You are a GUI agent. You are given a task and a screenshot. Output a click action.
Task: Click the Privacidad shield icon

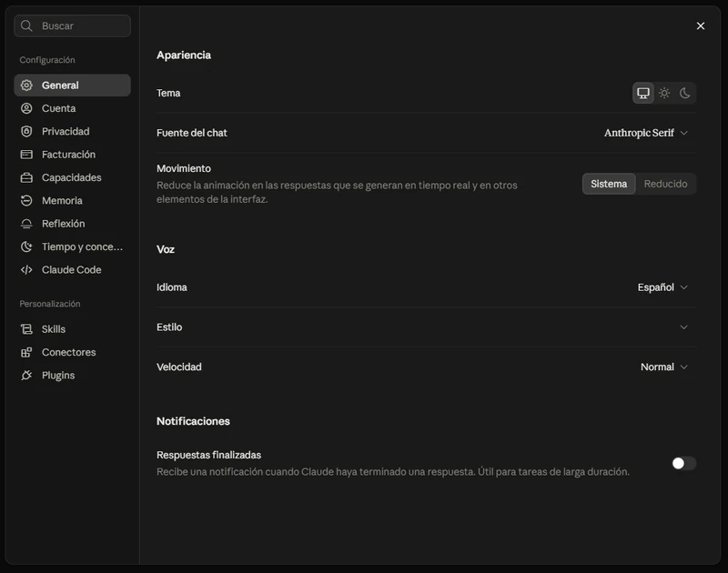(26, 131)
